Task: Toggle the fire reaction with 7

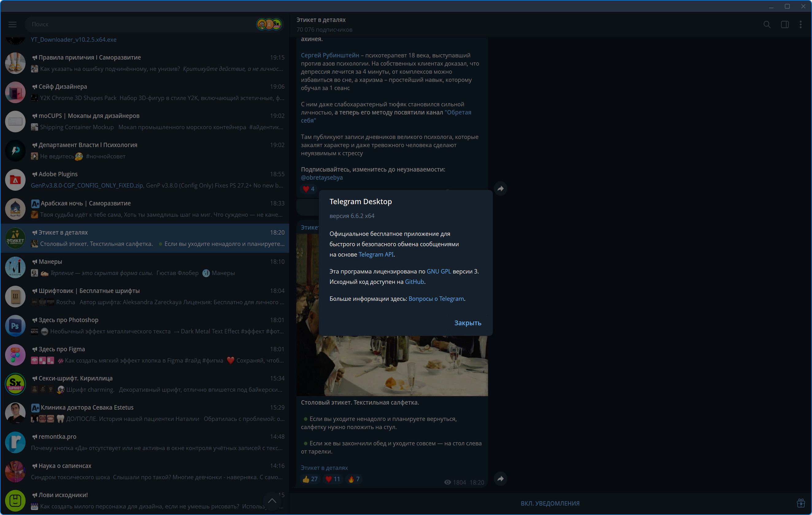Action: point(354,479)
